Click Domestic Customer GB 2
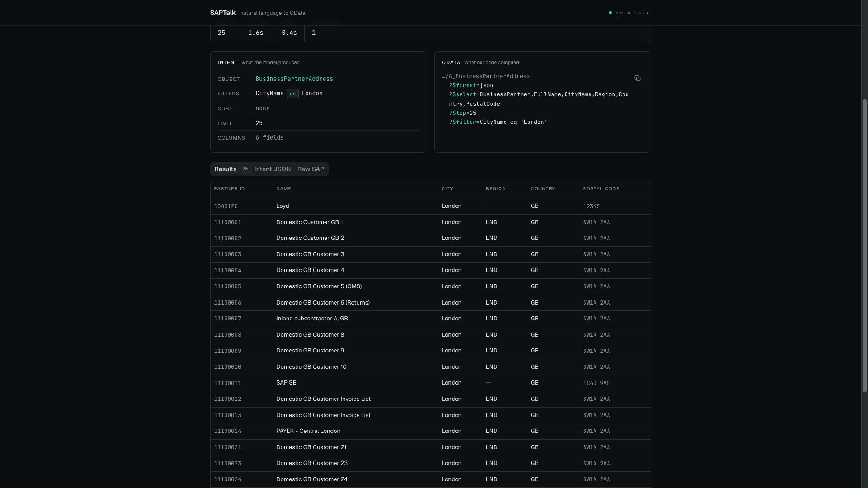This screenshot has width=868, height=488. pos(310,238)
